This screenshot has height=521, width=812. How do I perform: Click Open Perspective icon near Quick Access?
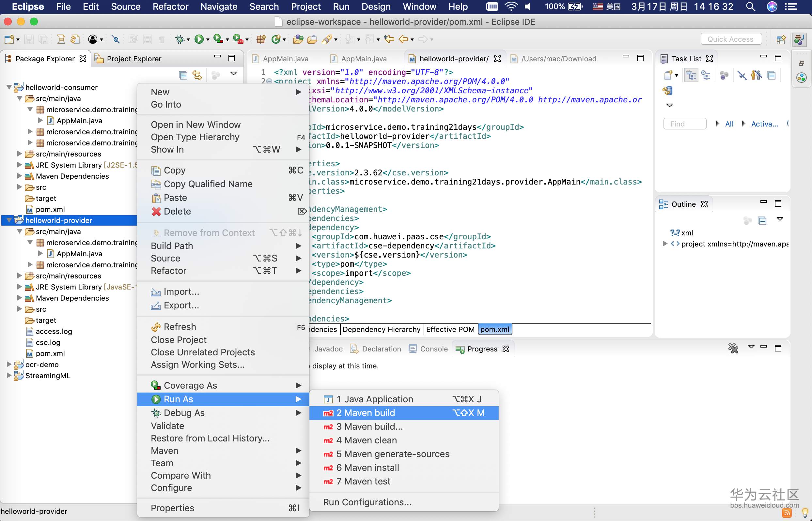click(781, 39)
